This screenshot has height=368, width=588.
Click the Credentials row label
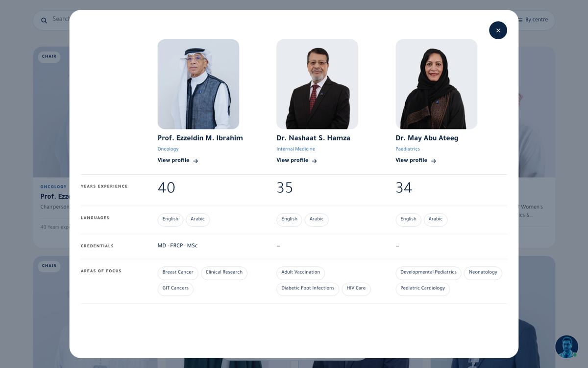[98, 246]
